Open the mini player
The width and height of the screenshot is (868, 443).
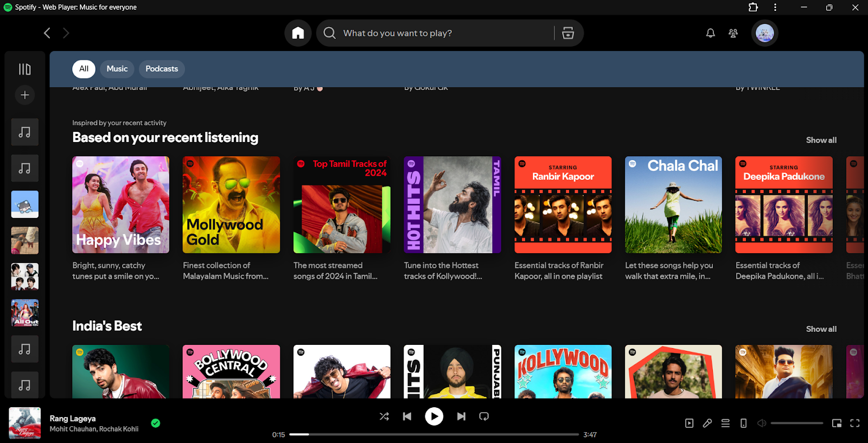click(837, 423)
